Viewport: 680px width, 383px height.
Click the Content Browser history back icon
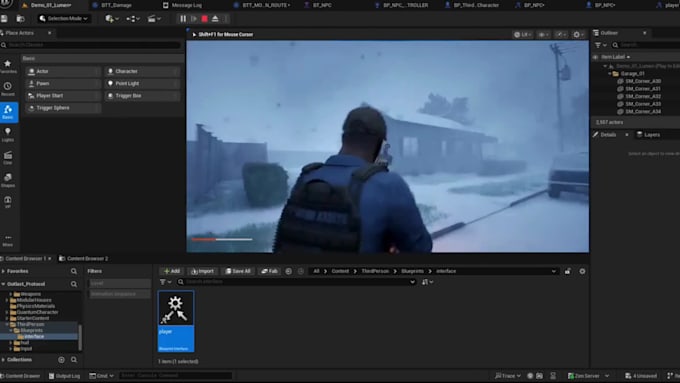point(288,271)
